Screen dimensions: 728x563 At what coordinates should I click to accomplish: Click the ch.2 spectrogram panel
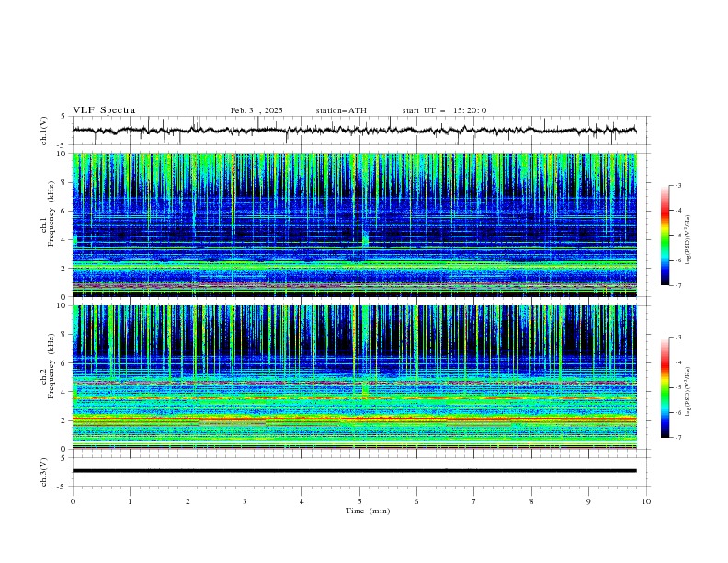[355, 377]
